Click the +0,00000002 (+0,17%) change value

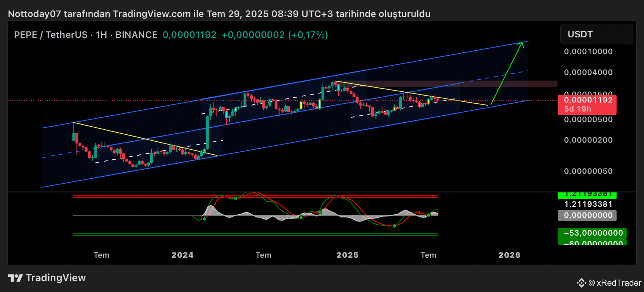coord(275,35)
